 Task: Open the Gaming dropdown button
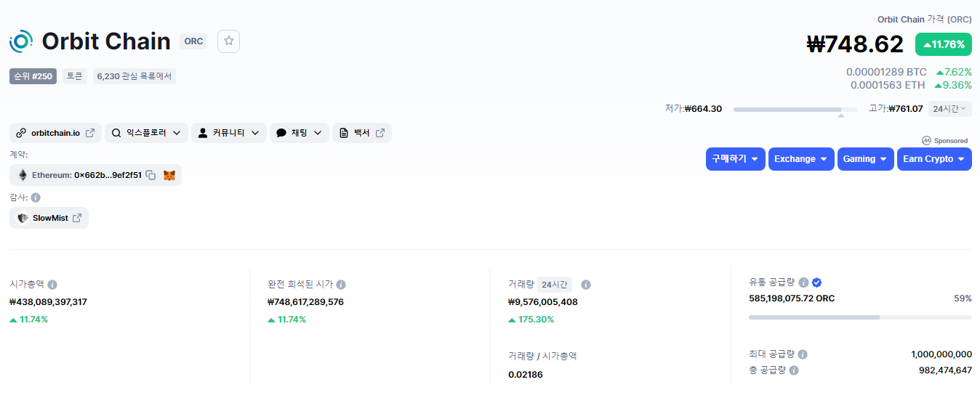click(865, 159)
